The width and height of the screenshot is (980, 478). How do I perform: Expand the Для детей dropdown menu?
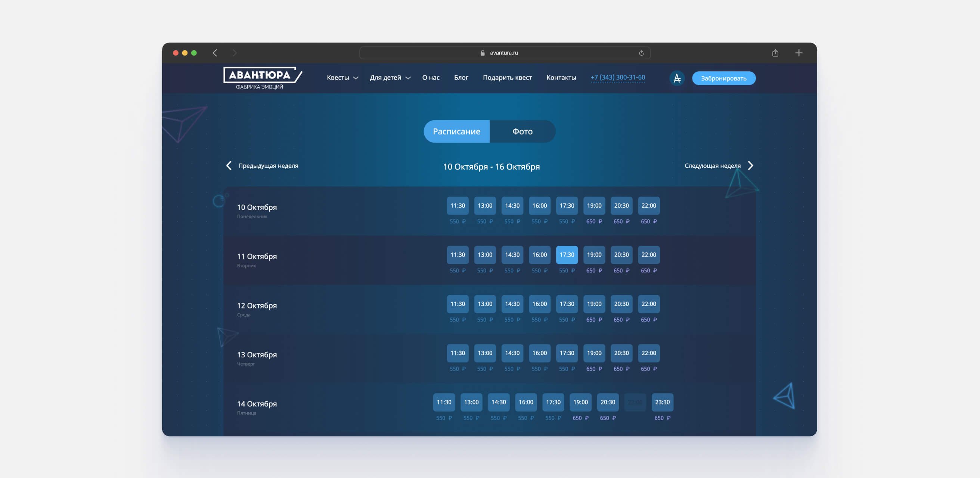coord(390,78)
